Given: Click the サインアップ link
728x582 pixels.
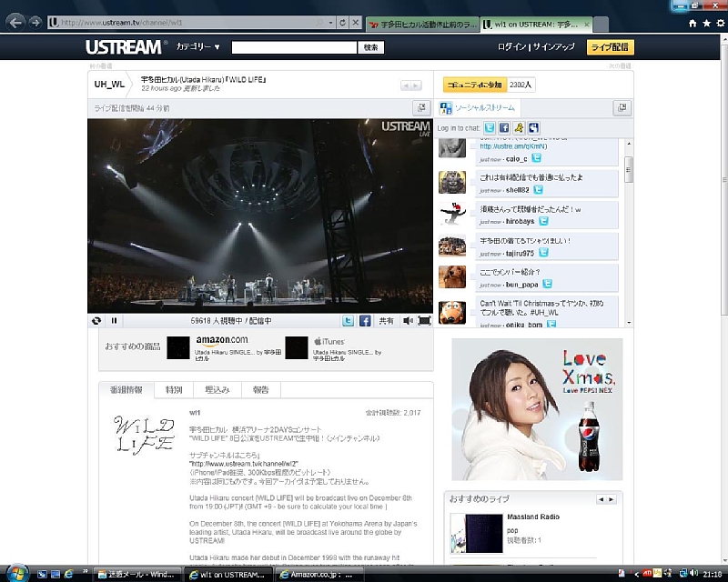Looking at the screenshot, I should 553,47.
